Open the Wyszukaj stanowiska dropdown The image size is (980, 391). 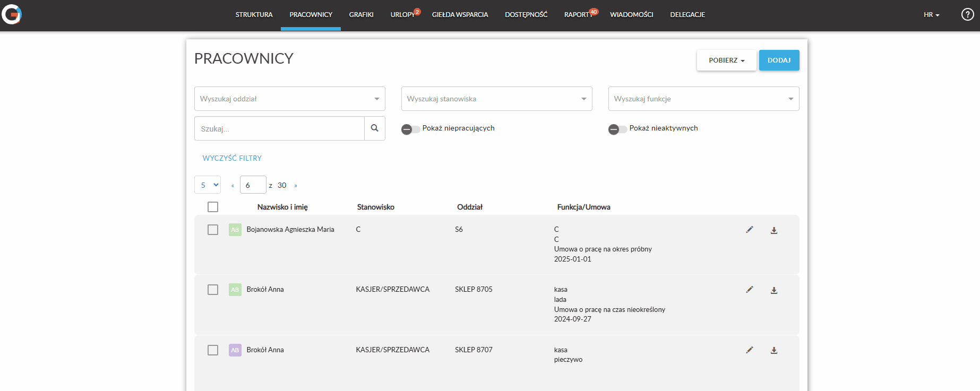[x=496, y=99]
